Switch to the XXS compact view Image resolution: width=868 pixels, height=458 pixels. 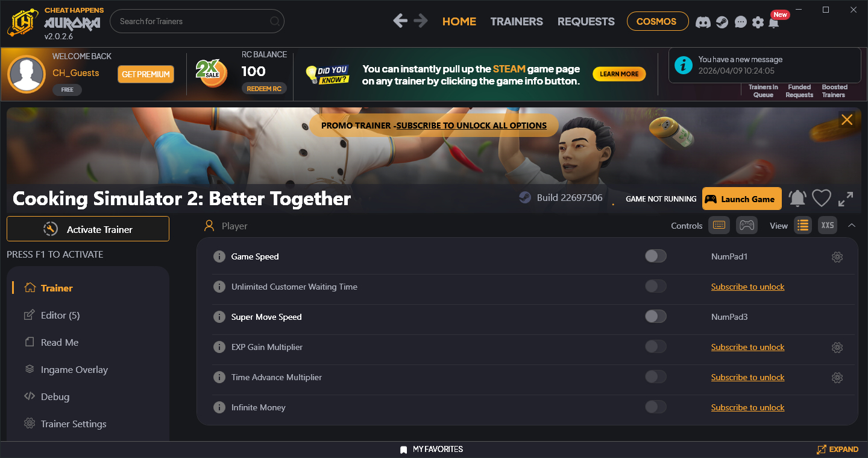(x=828, y=226)
